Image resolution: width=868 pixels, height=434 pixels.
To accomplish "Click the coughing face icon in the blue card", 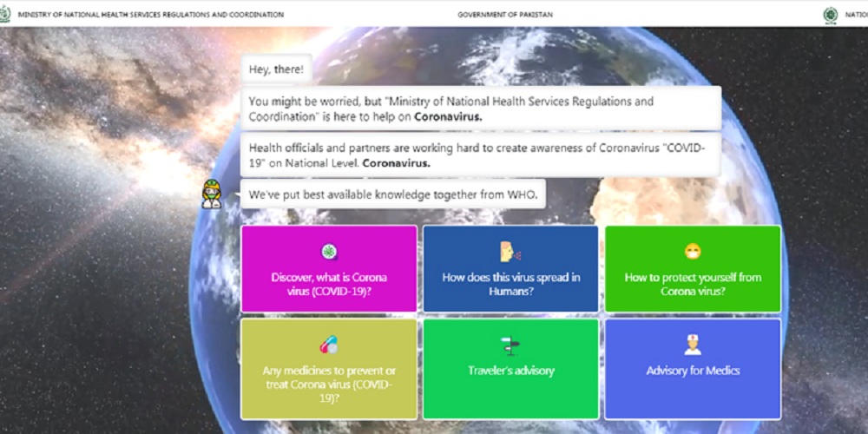I will coord(510,252).
